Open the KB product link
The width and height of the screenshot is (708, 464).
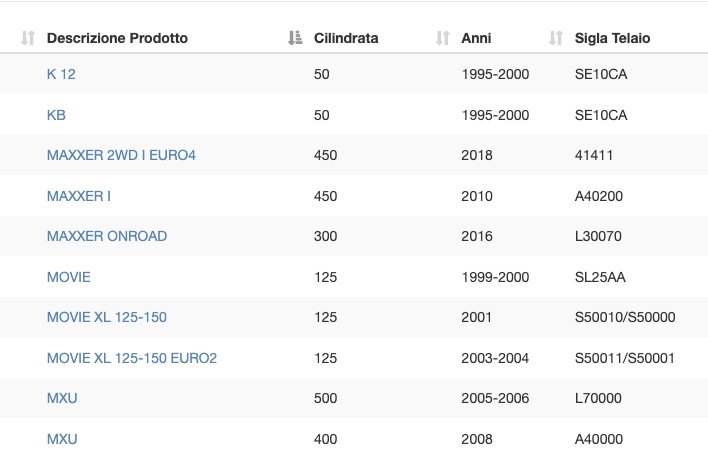pos(56,115)
